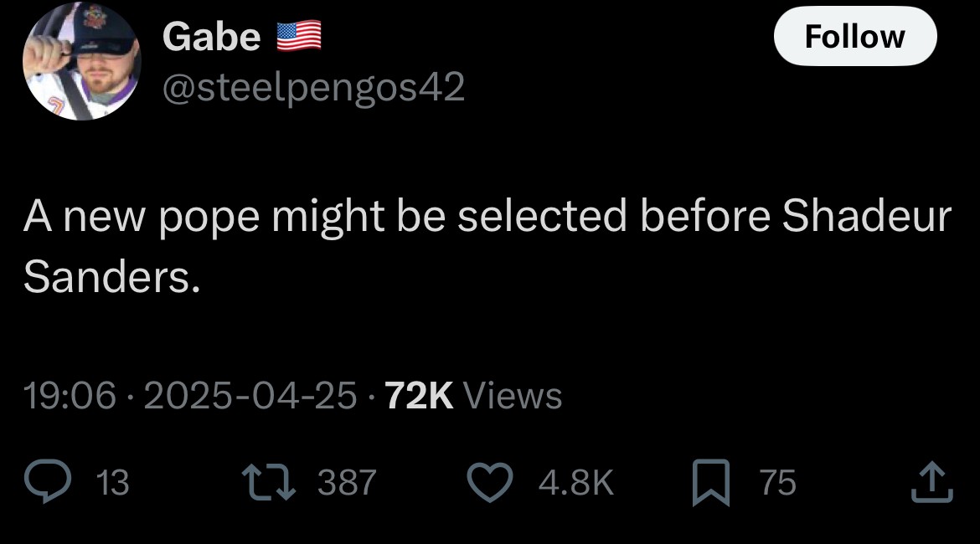Viewport: 980px width, 544px height.
Task: Click the American flag emoji beside Gabe
Action: coord(299,37)
